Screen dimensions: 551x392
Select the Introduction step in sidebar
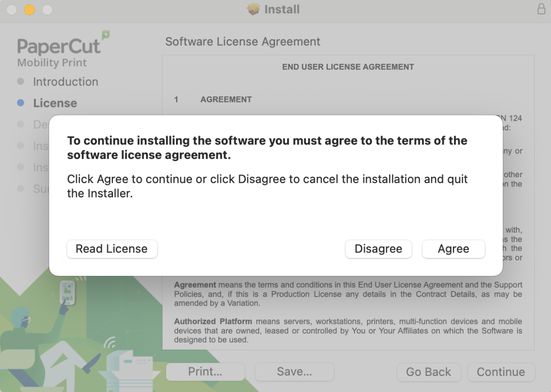(65, 82)
